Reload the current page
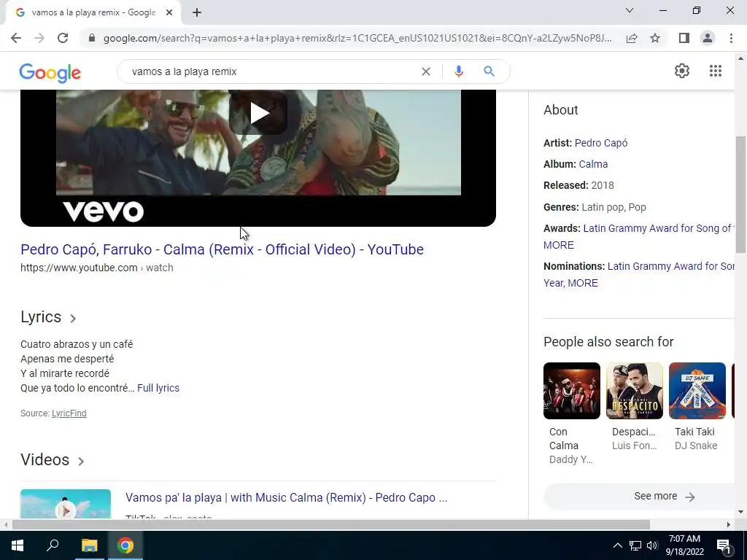The width and height of the screenshot is (747, 560). [x=63, y=38]
